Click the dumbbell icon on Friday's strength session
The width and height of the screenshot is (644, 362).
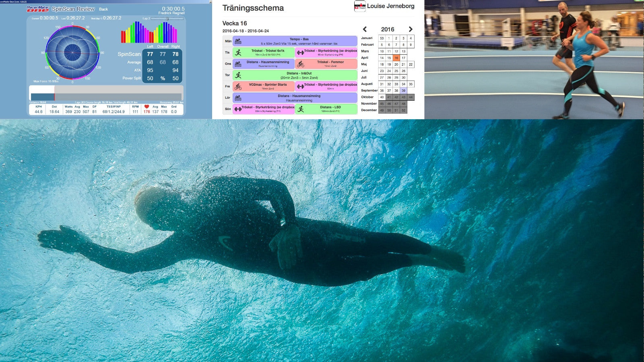click(x=300, y=86)
